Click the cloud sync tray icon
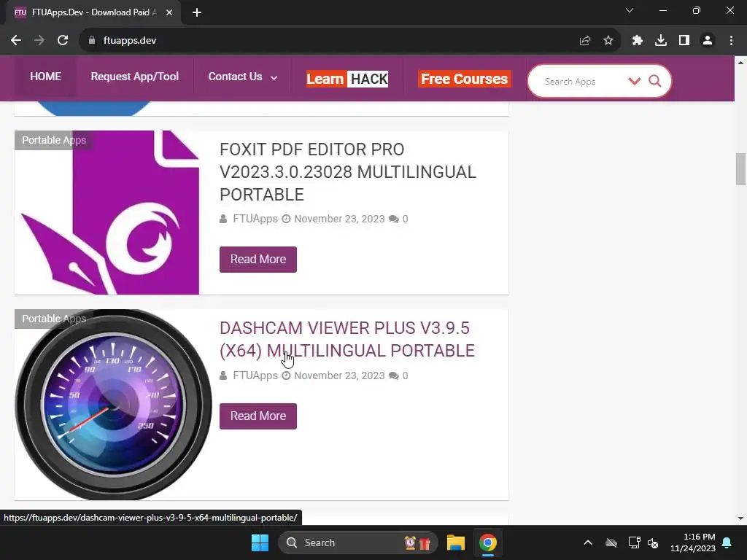 (611, 542)
